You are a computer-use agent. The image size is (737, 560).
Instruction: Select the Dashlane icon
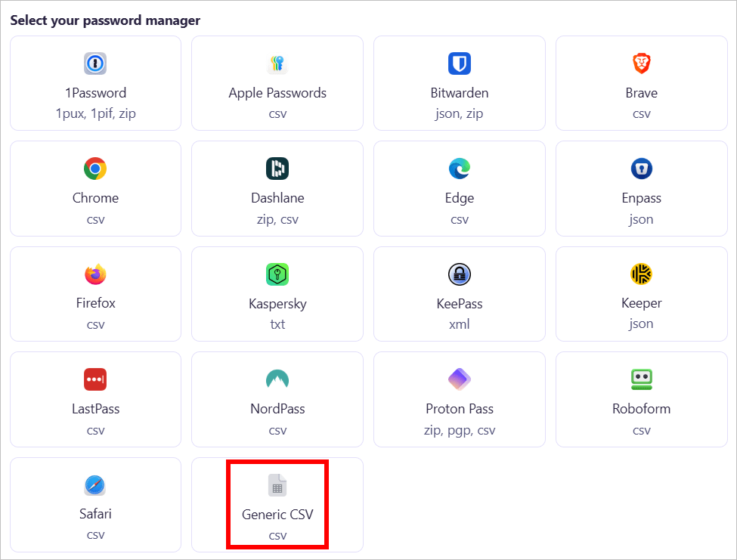[277, 169]
